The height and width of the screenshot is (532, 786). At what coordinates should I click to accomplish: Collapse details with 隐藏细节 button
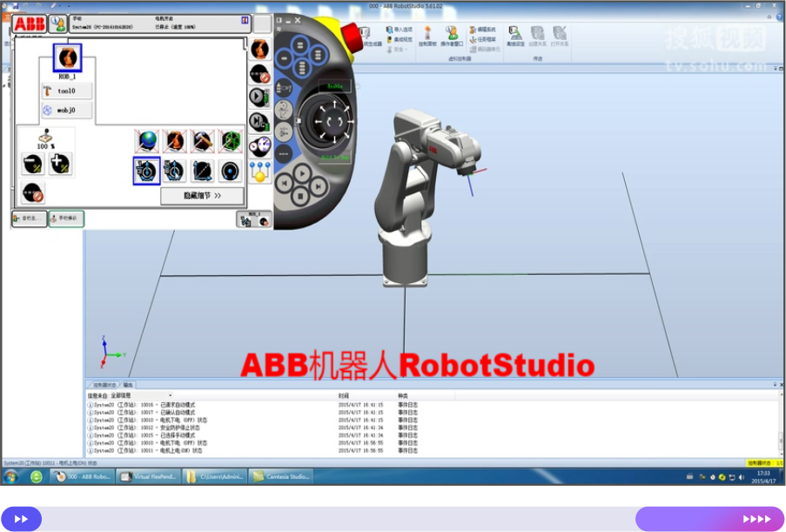(203, 196)
